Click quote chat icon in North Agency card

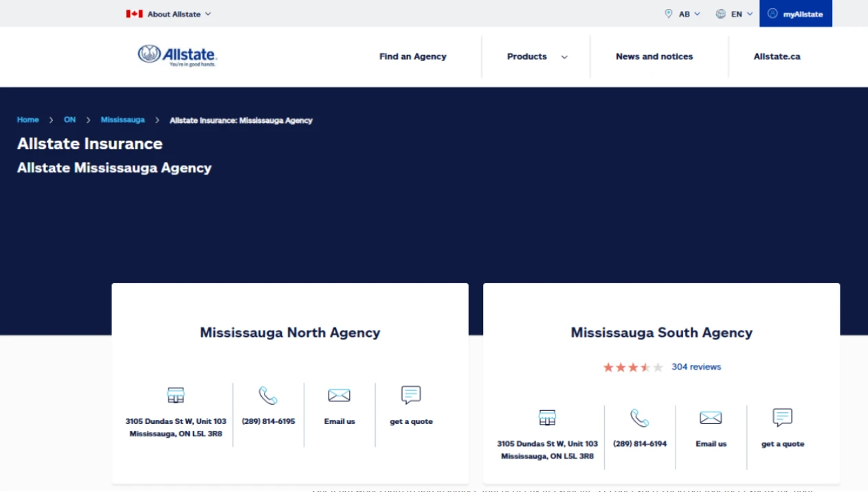(x=411, y=395)
